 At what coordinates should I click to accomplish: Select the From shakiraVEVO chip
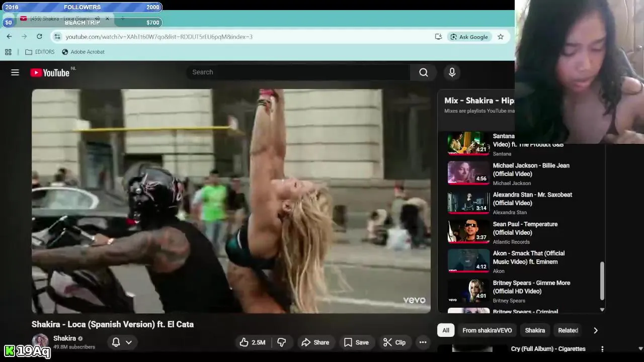[487, 330]
